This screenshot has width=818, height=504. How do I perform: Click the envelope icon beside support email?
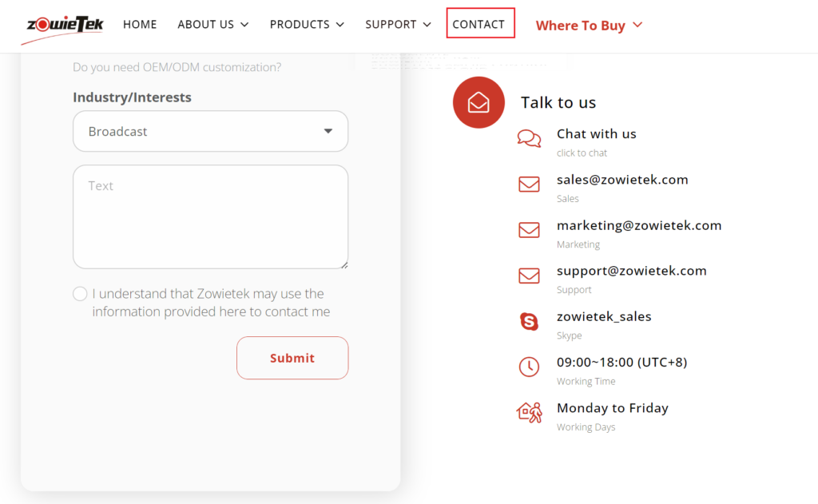tap(529, 276)
